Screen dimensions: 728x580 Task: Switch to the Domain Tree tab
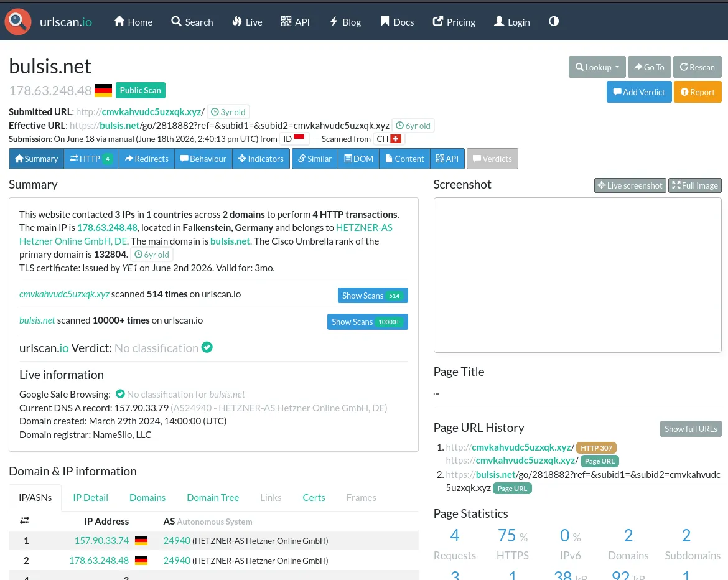[213, 497]
